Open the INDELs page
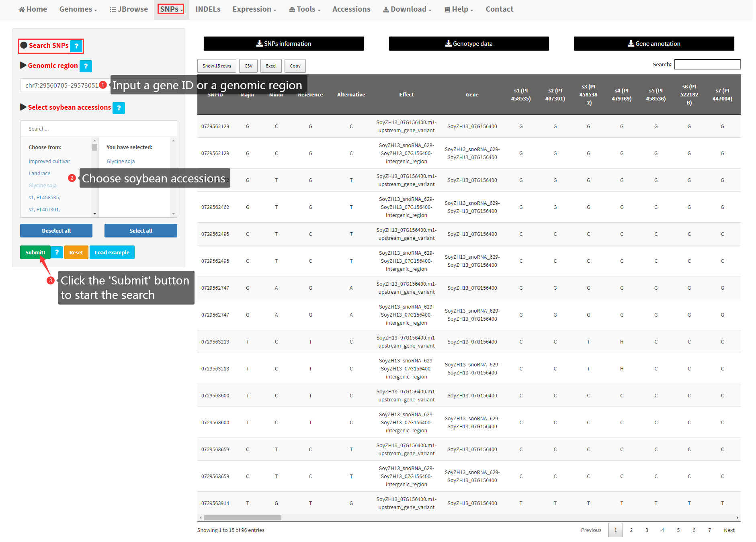Image resolution: width=756 pixels, height=542 pixels. pos(208,9)
